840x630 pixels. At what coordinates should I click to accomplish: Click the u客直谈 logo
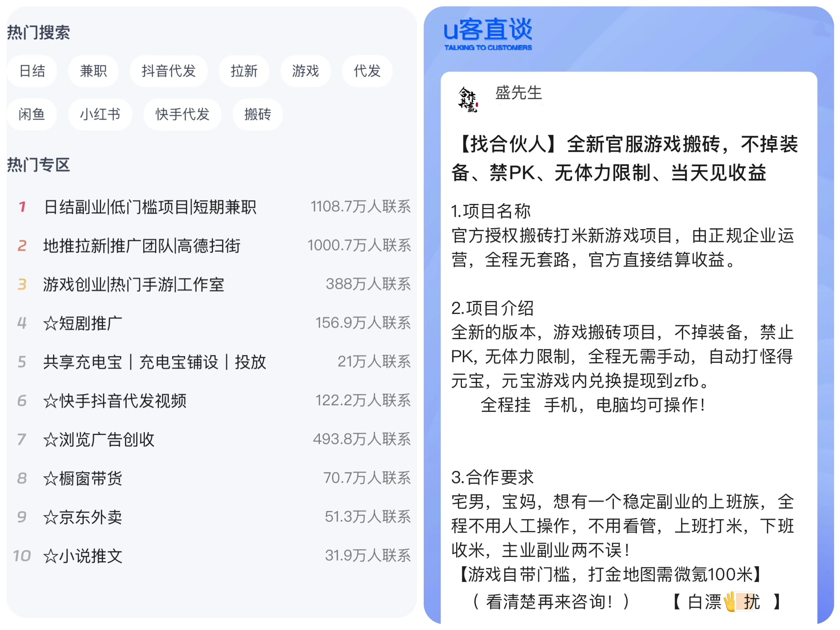(488, 34)
